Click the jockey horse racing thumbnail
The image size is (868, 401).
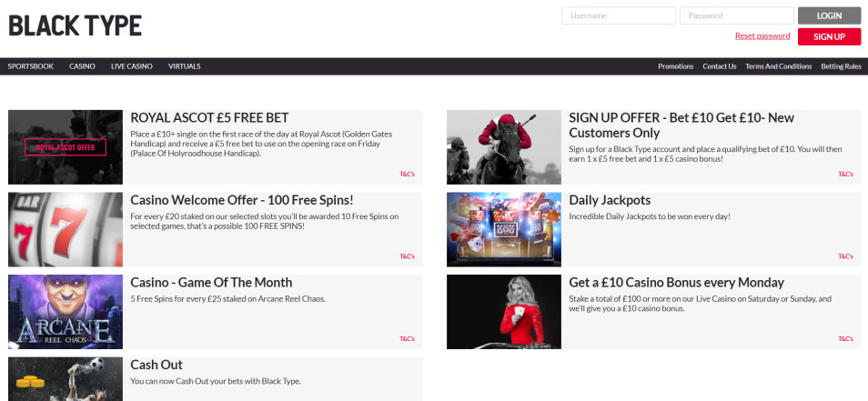(x=504, y=147)
